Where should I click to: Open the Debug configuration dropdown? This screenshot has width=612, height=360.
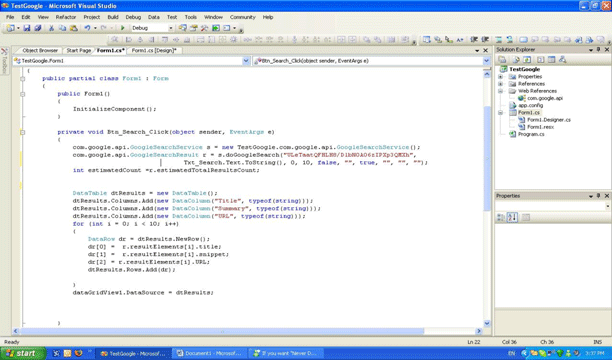point(171,28)
